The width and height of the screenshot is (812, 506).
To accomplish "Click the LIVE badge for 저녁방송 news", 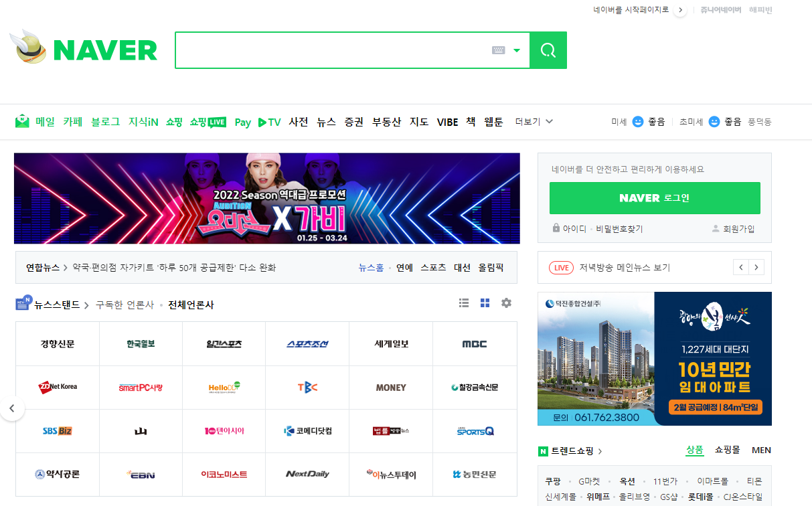I will pos(561,268).
